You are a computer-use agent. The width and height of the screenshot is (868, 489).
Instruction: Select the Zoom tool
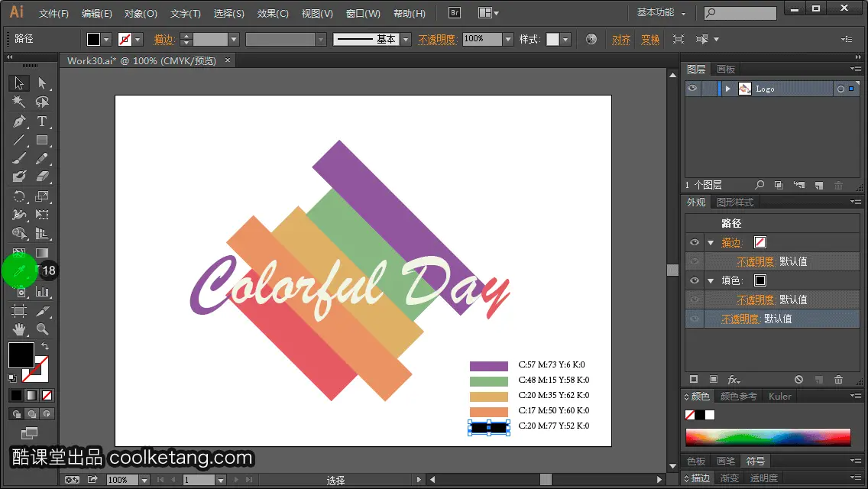[42, 329]
